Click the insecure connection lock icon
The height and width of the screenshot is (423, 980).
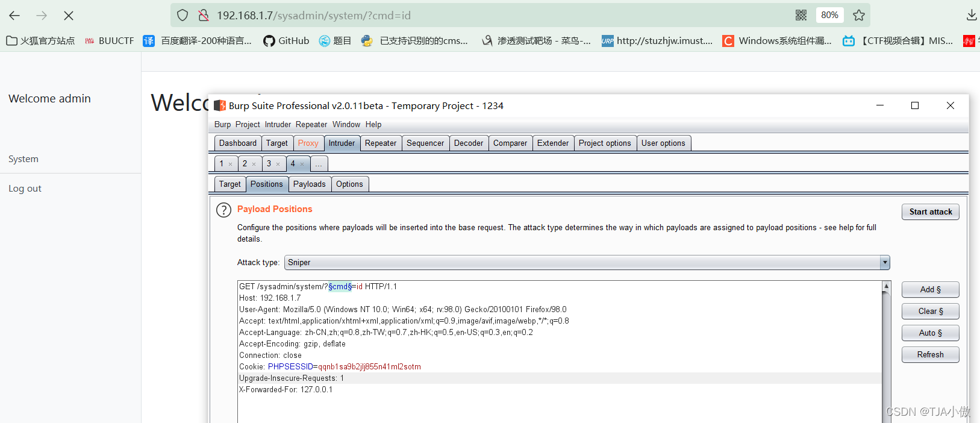[204, 15]
